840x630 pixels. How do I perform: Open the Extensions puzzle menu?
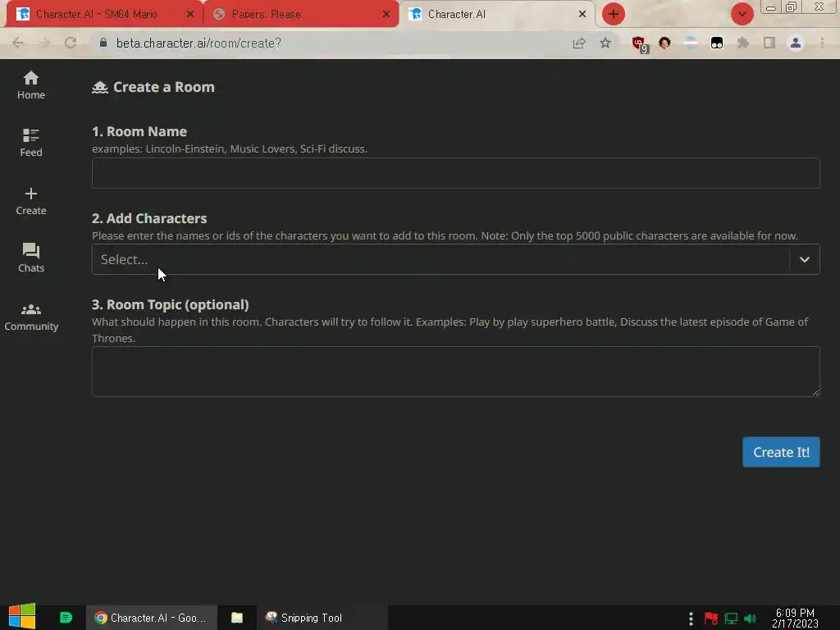[x=743, y=43]
